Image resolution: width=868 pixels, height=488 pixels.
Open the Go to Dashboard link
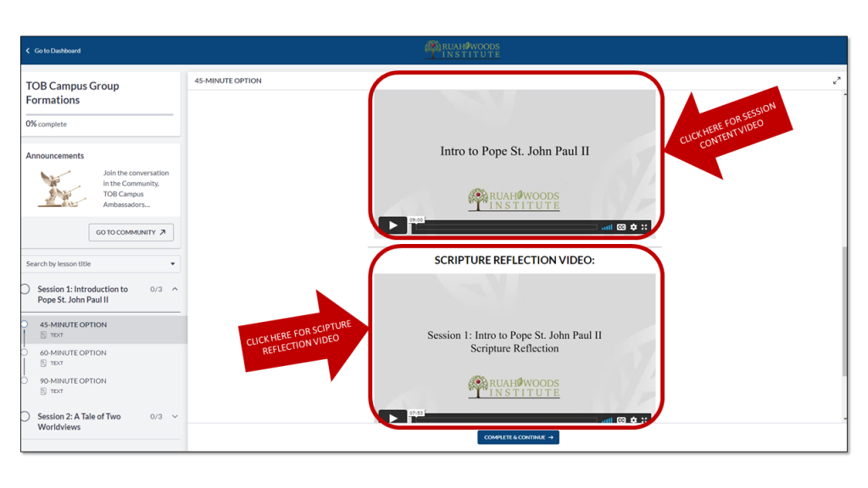pyautogui.click(x=53, y=49)
